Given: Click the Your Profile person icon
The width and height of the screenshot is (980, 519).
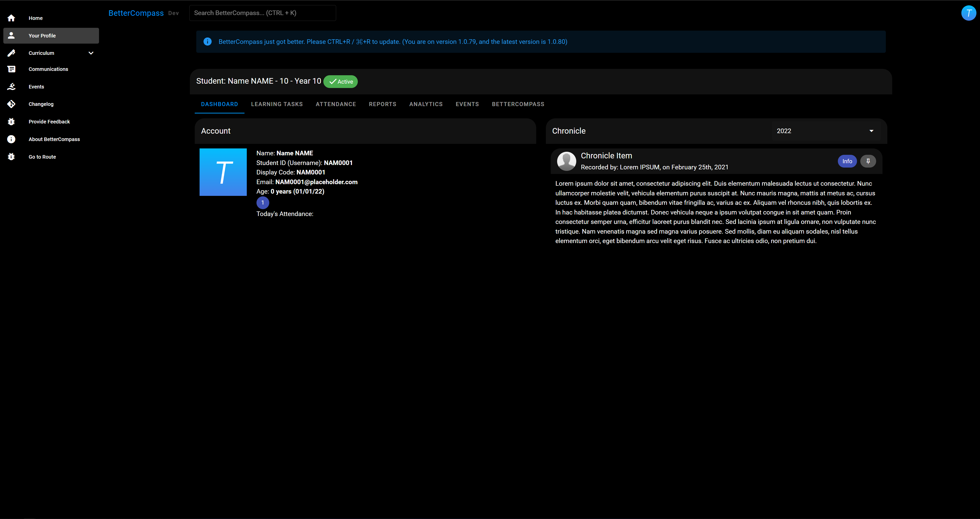Looking at the screenshot, I should [x=11, y=35].
